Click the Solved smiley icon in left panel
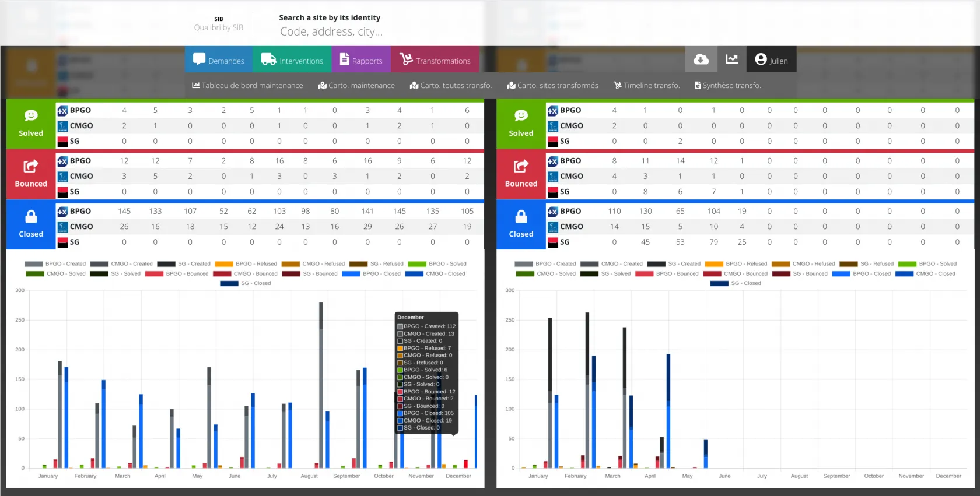The height and width of the screenshot is (496, 980). pos(31,116)
